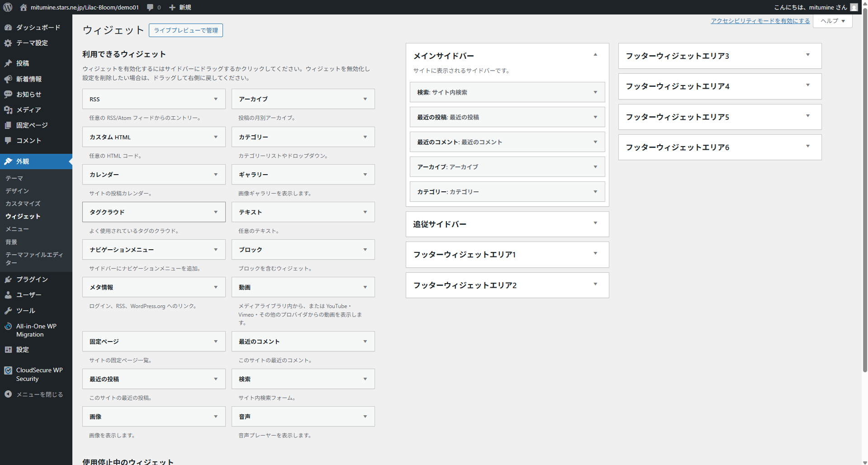Viewport: 868px width, 465px height.
Task: Click the plus icon for 新規
Action: [x=172, y=7]
